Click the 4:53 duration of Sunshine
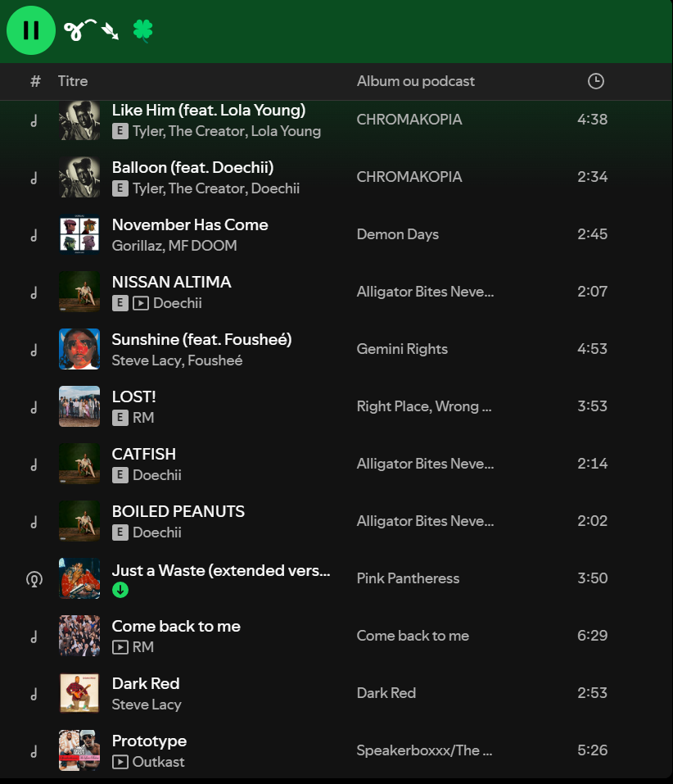This screenshot has height=784, width=673. (x=593, y=349)
